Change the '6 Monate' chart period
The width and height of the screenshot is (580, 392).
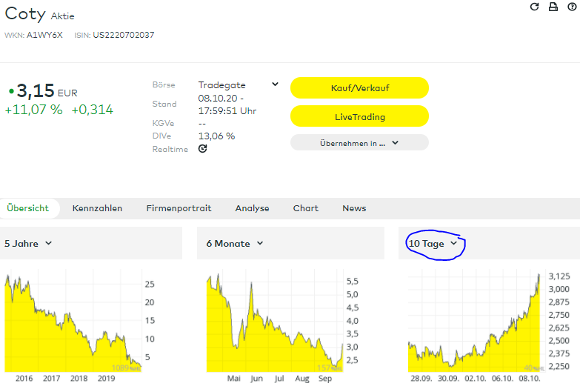pyautogui.click(x=235, y=243)
